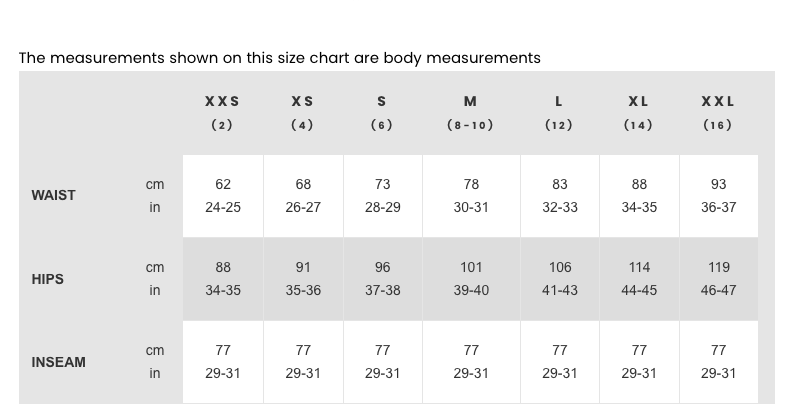Click the hips cell for size XL
Screen dimensions: 793x418
click(639, 279)
